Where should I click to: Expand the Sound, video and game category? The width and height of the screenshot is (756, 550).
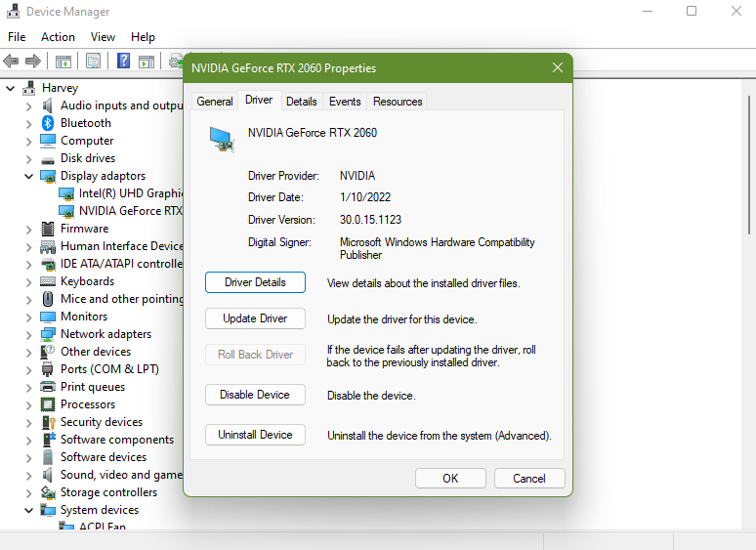[28, 476]
